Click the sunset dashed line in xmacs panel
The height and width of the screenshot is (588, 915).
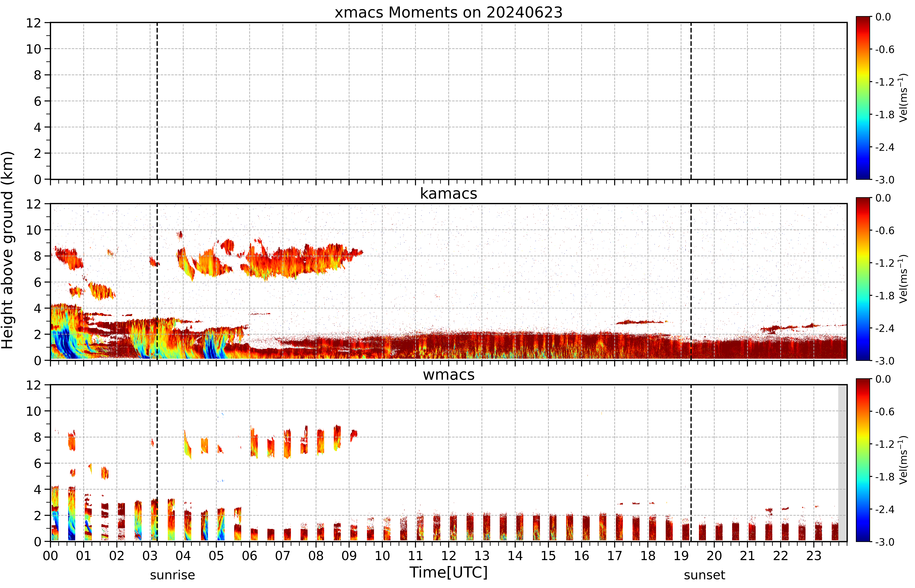tap(691, 101)
